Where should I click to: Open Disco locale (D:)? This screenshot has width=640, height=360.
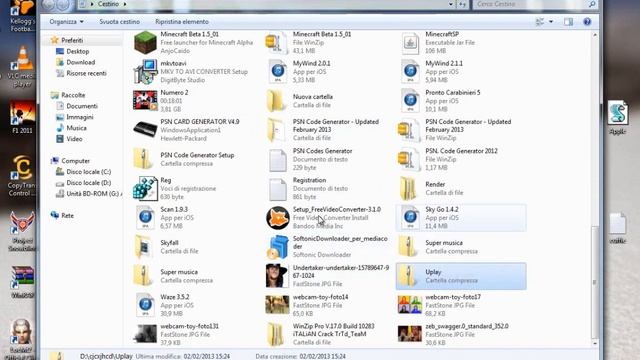89,183
